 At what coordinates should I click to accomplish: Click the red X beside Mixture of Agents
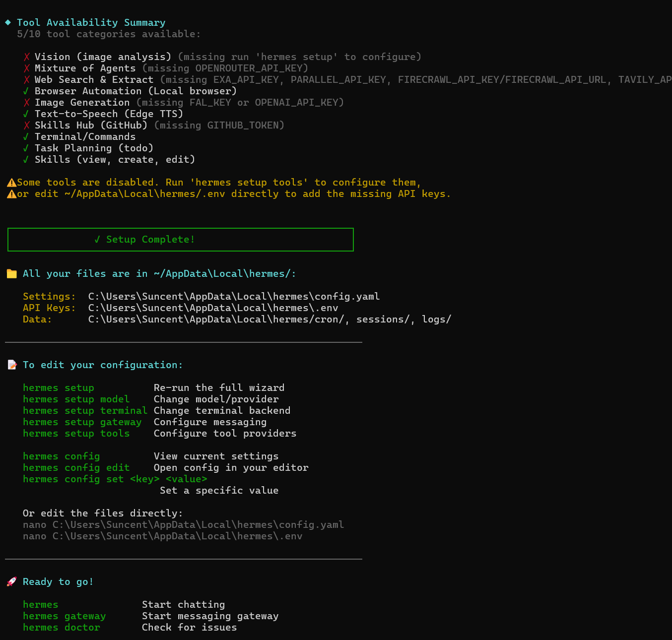click(26, 68)
